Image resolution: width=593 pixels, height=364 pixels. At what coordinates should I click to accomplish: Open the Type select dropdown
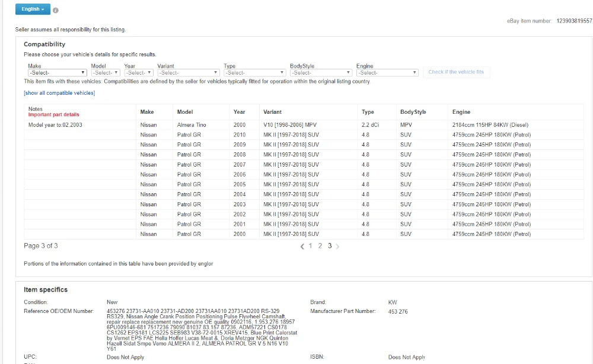[x=254, y=72]
